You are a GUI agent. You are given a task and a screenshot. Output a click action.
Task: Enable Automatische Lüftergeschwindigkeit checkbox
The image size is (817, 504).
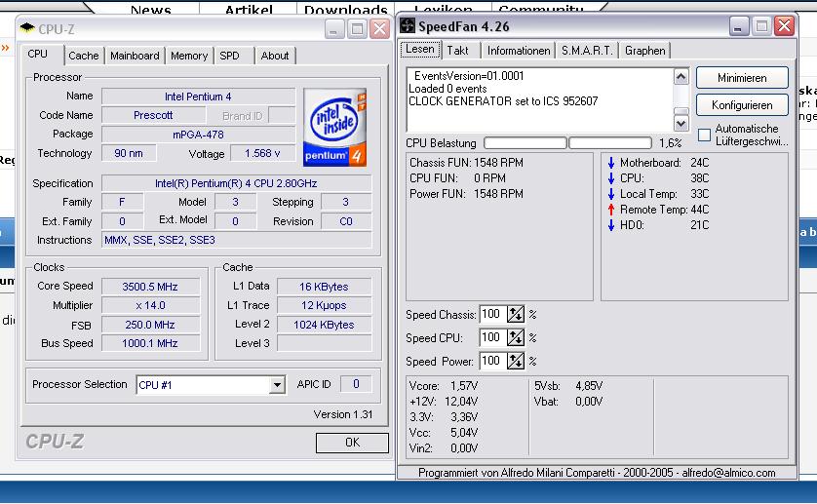704,135
